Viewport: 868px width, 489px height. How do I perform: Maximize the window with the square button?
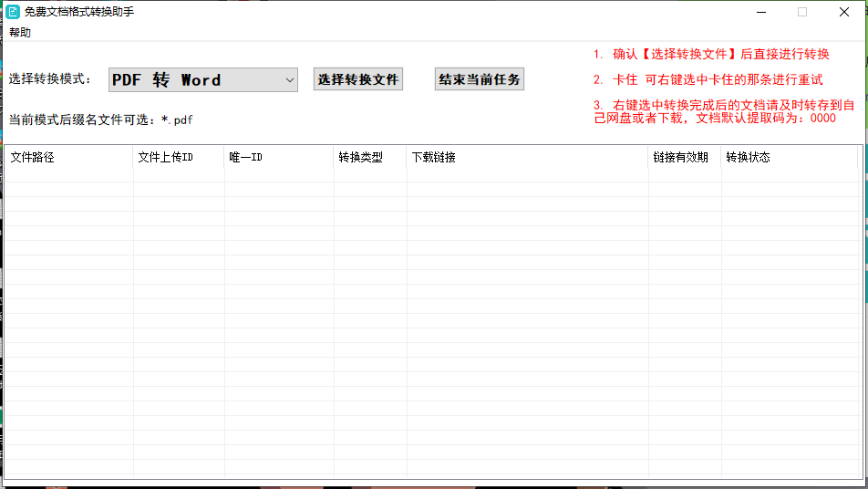pyautogui.click(x=802, y=12)
